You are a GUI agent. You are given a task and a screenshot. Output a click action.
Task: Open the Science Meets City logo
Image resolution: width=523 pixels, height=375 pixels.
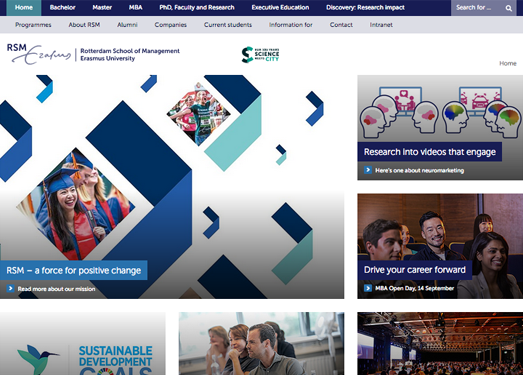pos(260,54)
